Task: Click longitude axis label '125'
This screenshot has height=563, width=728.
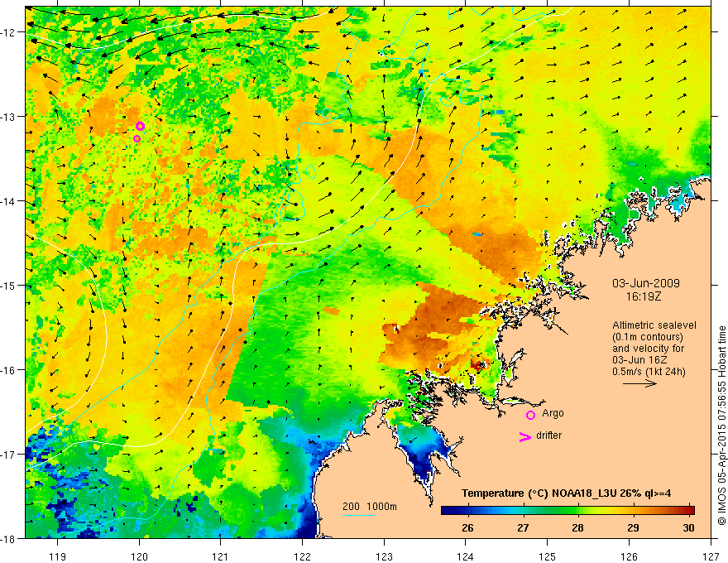Action: point(548,556)
